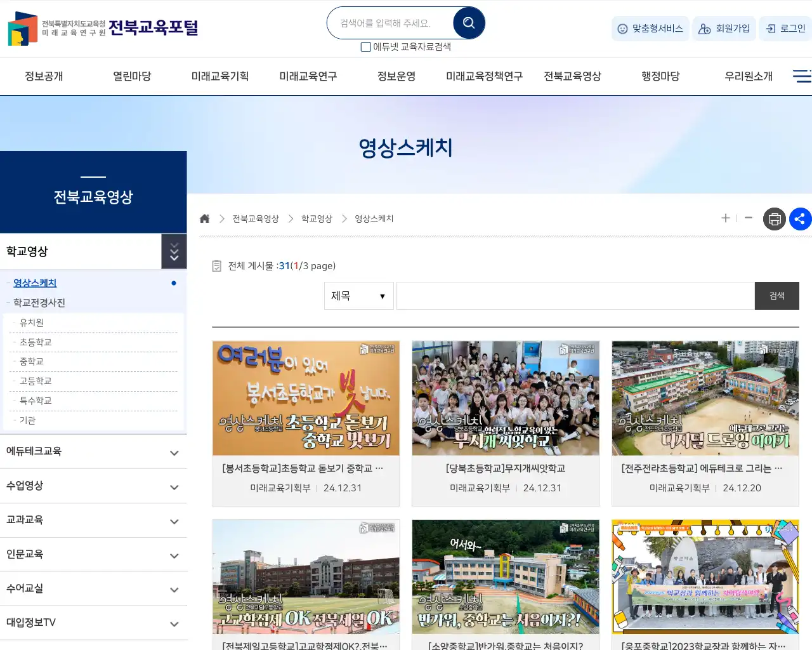Click the 검색 search button
Viewport: 812px width, 650px height.
click(776, 295)
